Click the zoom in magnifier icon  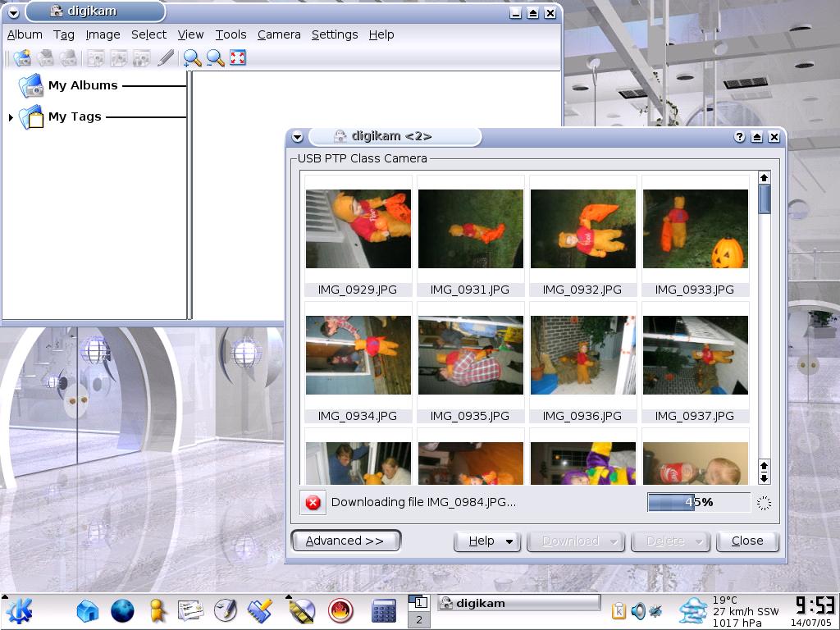click(x=192, y=58)
